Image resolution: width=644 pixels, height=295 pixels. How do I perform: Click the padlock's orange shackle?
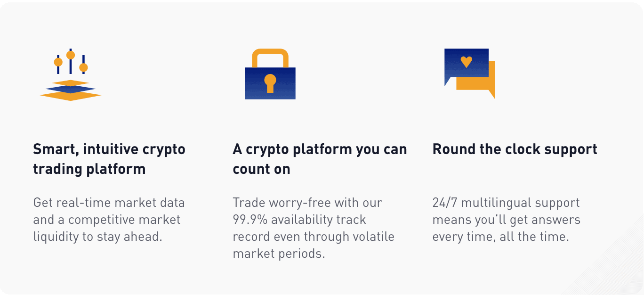(x=270, y=58)
